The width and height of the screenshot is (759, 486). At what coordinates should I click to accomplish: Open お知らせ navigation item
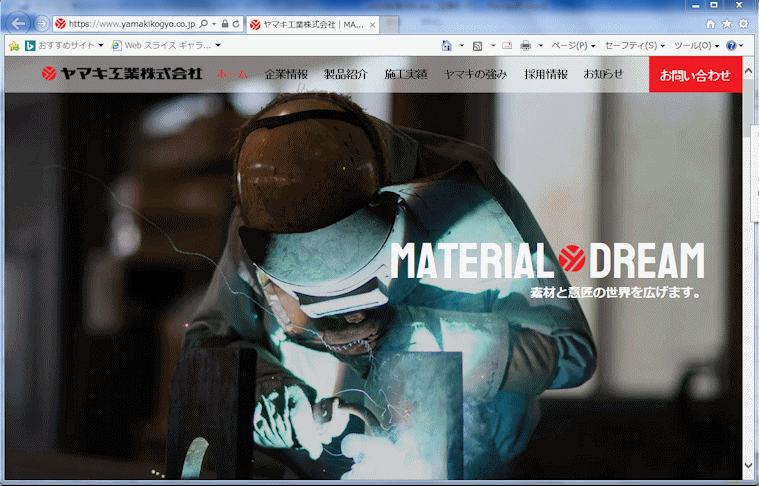tap(603, 74)
